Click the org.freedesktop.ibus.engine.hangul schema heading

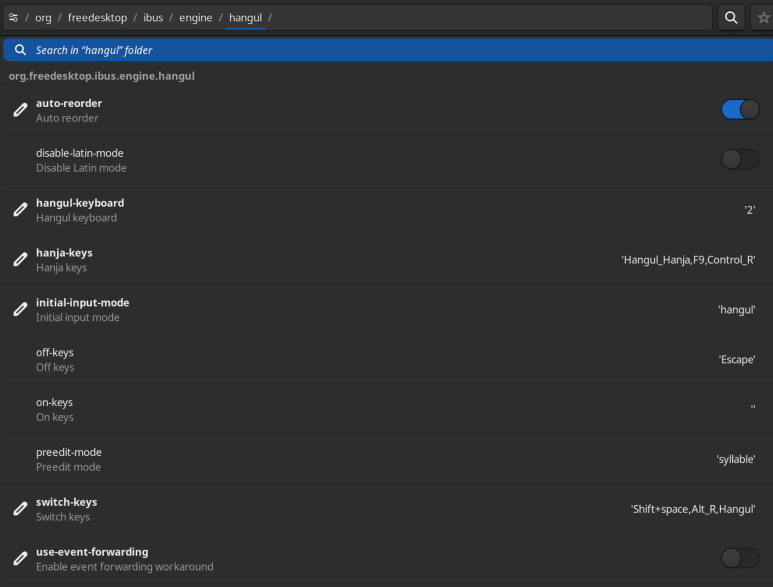pyautogui.click(x=102, y=76)
